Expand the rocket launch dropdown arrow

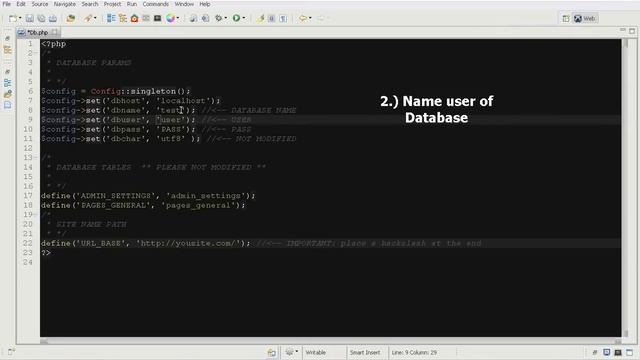tap(95, 18)
